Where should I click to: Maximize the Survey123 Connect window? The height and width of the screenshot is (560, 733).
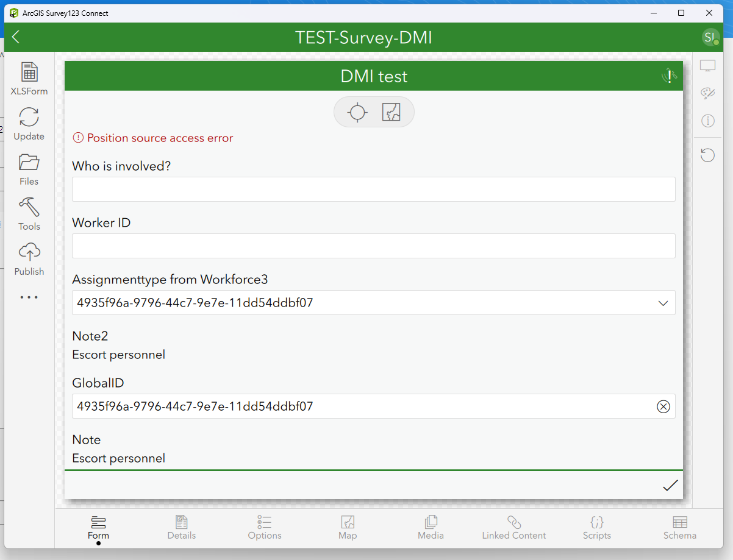click(681, 13)
